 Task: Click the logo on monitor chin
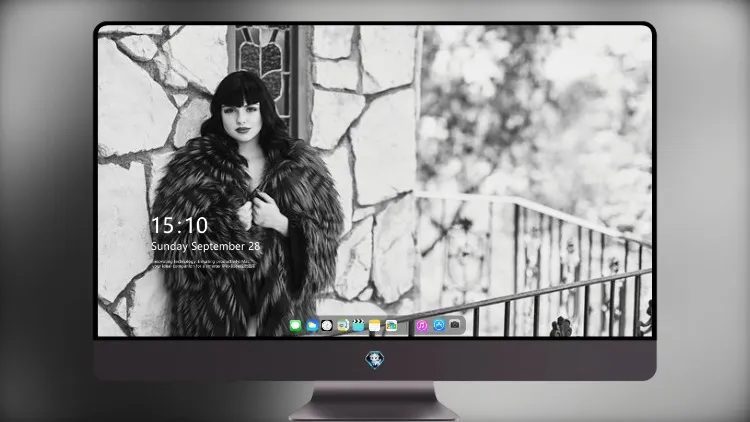[375, 360]
